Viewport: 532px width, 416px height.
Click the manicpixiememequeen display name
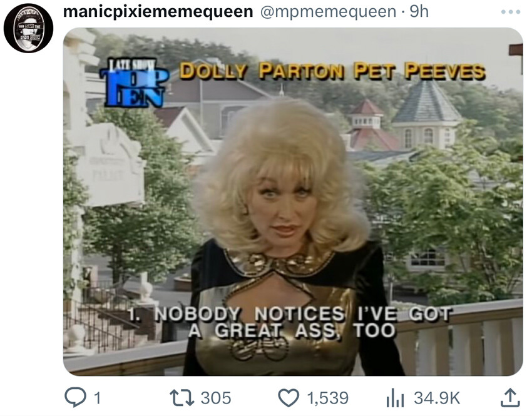158,11
